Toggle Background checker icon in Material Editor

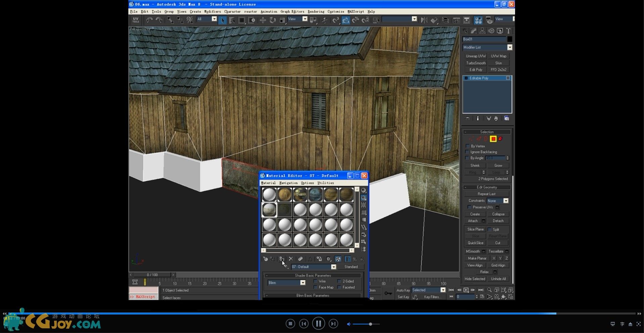pos(363,205)
